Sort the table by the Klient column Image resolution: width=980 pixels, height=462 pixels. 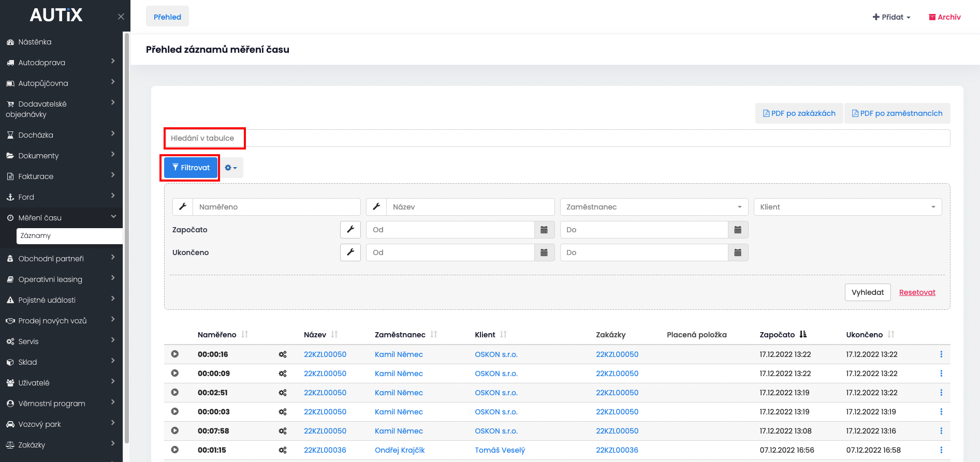(x=504, y=335)
